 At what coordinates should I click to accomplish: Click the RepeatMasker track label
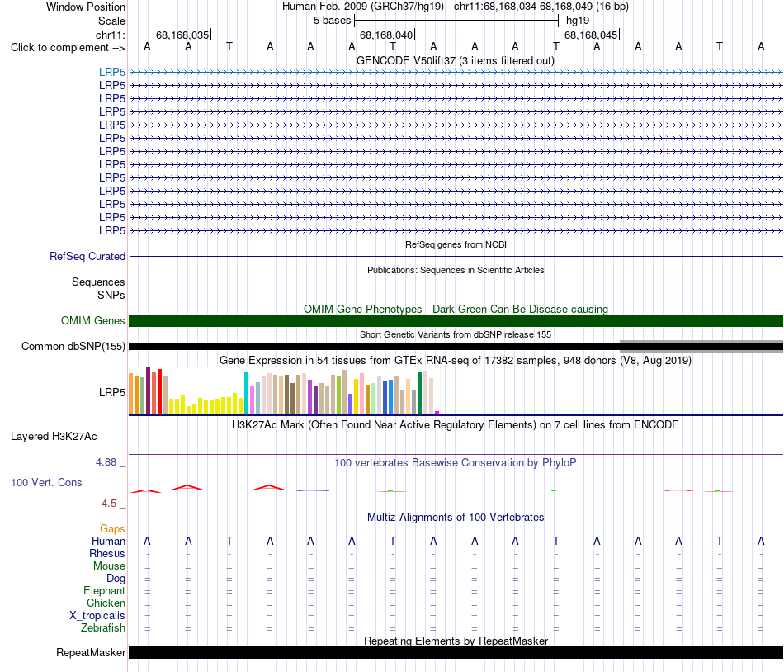[x=91, y=652]
